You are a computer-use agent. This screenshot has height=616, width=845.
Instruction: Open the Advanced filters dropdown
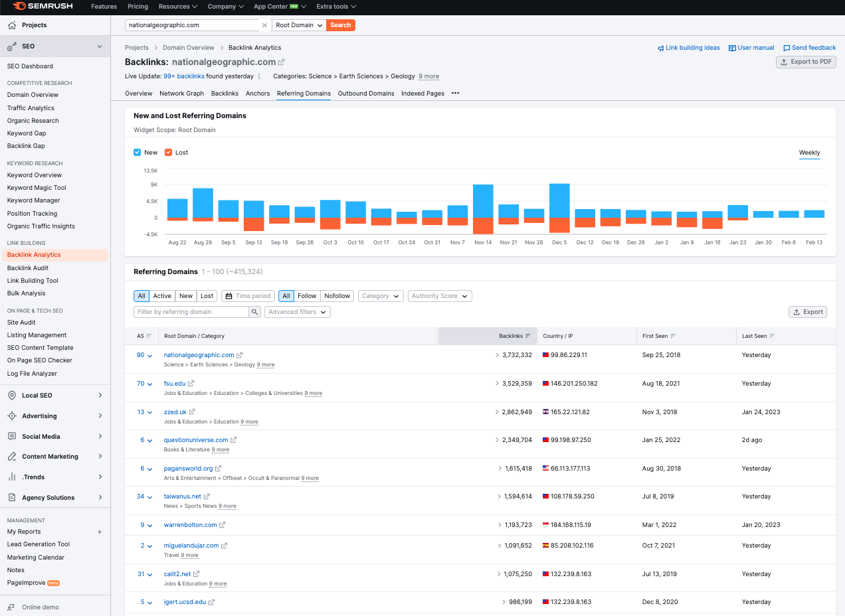297,312
